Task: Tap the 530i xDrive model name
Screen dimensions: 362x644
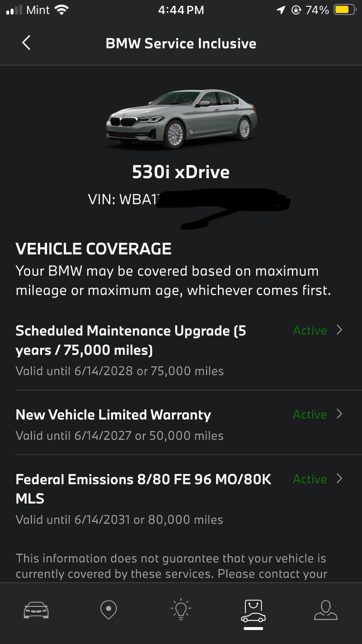Action: (181, 172)
